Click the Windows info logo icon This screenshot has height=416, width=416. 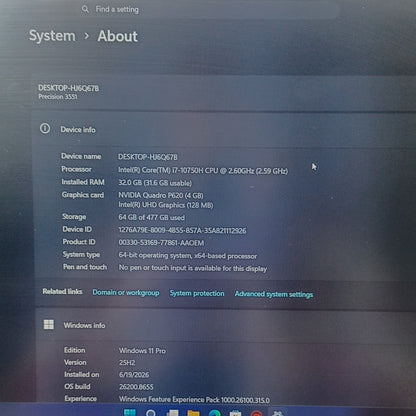[49, 324]
